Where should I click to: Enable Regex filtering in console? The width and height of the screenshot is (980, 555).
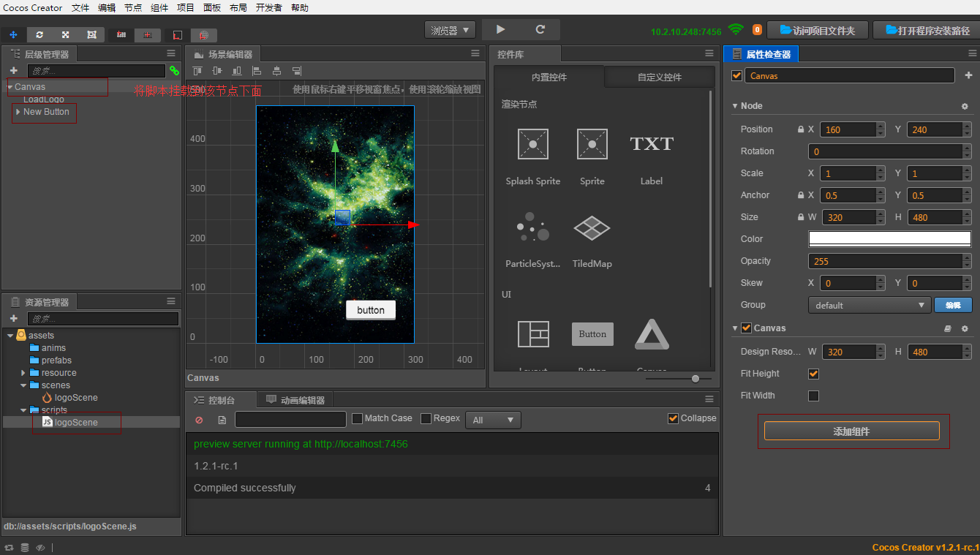coord(426,418)
